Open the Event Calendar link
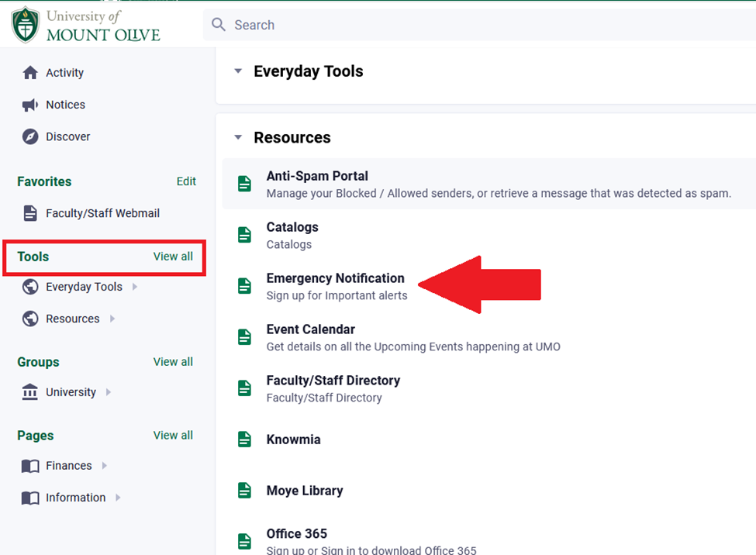The image size is (756, 555). pyautogui.click(x=310, y=329)
